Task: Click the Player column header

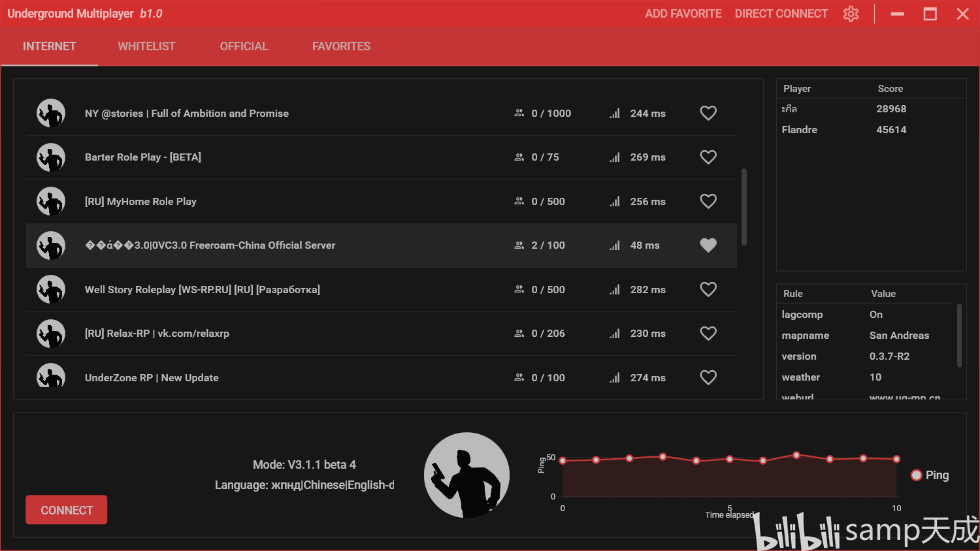Action: [x=797, y=89]
